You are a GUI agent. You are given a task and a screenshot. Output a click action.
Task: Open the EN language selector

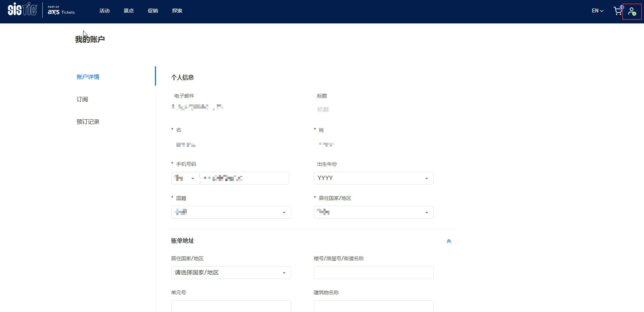coord(597,11)
